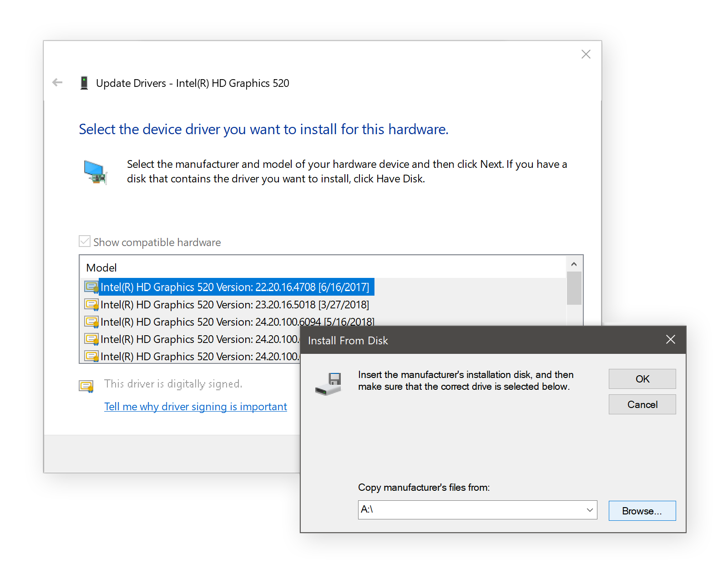This screenshot has width=728, height=579.
Task: Click the driver icon beside version 22.20.16.4708
Action: click(x=91, y=287)
